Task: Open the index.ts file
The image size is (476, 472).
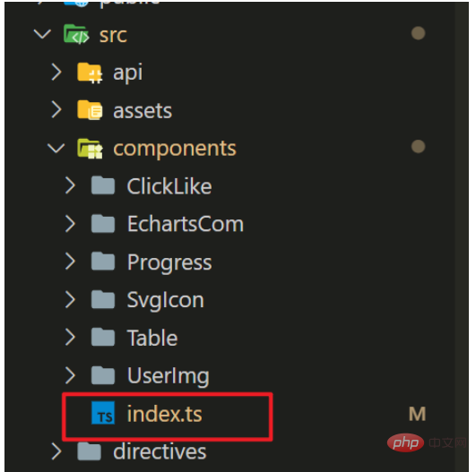Action: coord(165,414)
